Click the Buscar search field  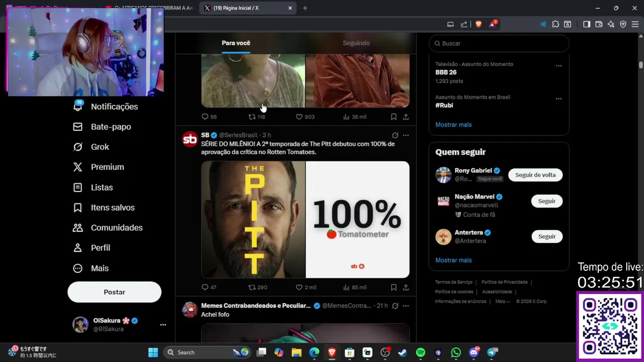[x=499, y=43]
